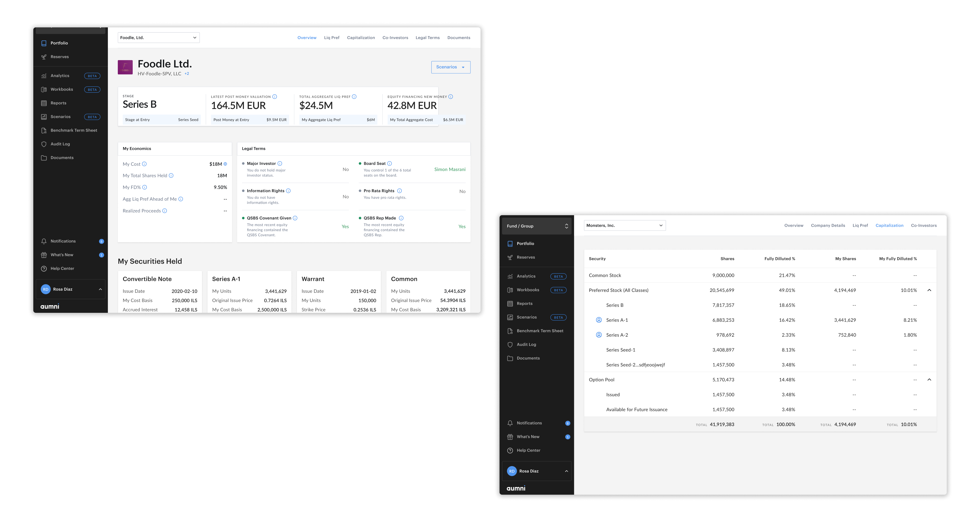Click investor avatar icon beside Series A-1 row
This screenshot has height=522, width=980.
coord(599,320)
